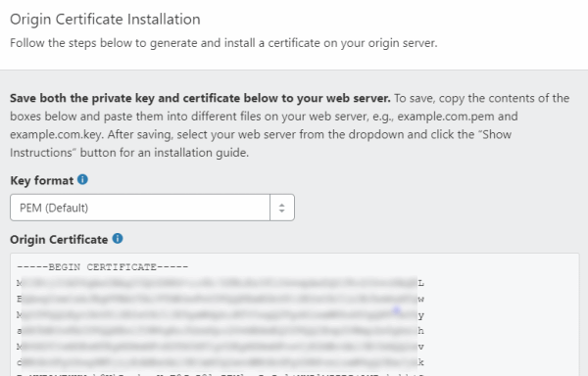This screenshot has width=588, height=376.
Task: Click the example.com.pem filename text
Action: coord(446,117)
